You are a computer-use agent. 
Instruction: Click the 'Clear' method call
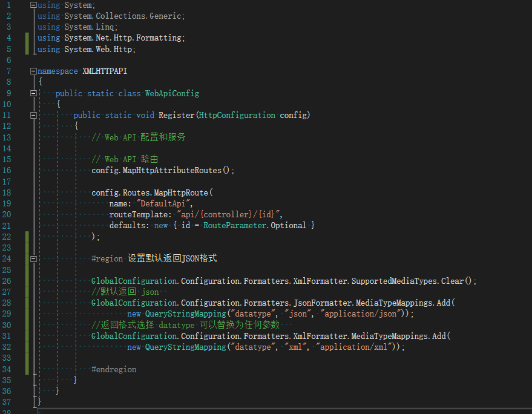point(452,281)
